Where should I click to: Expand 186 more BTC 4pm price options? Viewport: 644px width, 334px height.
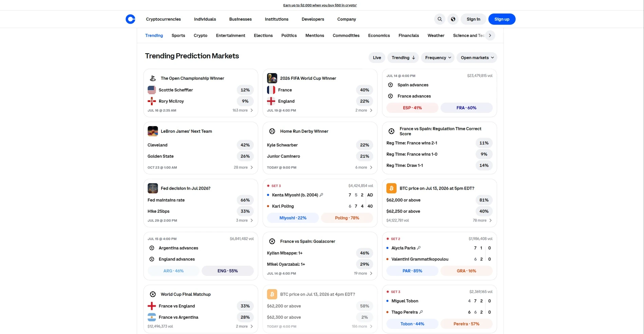pyautogui.click(x=362, y=327)
